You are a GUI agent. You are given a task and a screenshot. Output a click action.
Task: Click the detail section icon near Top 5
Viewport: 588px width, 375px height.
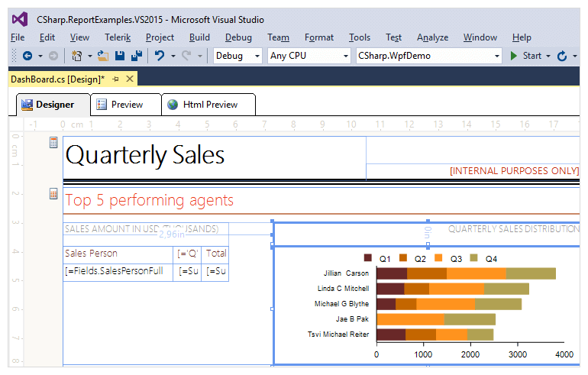pos(53,193)
